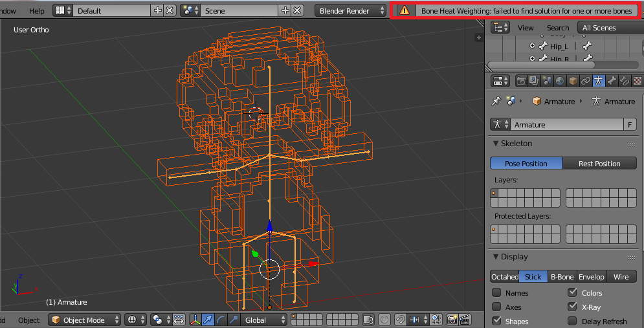Open the Armature Data properties tab
The height and width of the screenshot is (328, 644).
599,81
